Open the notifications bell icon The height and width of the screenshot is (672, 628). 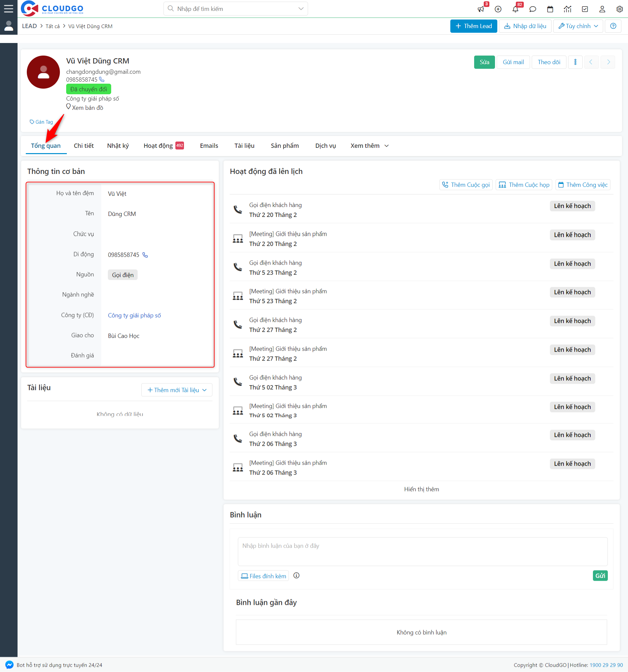coord(515,9)
